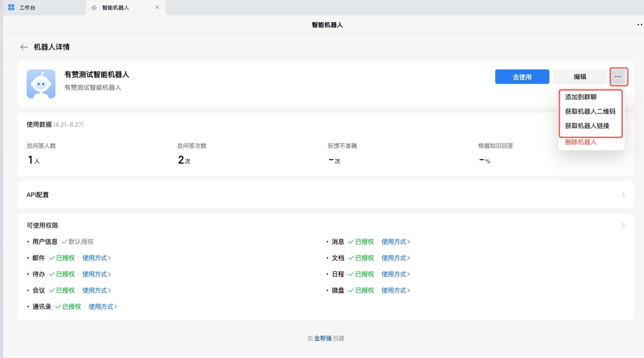
Task: Click the 去使用 button
Action: click(522, 77)
